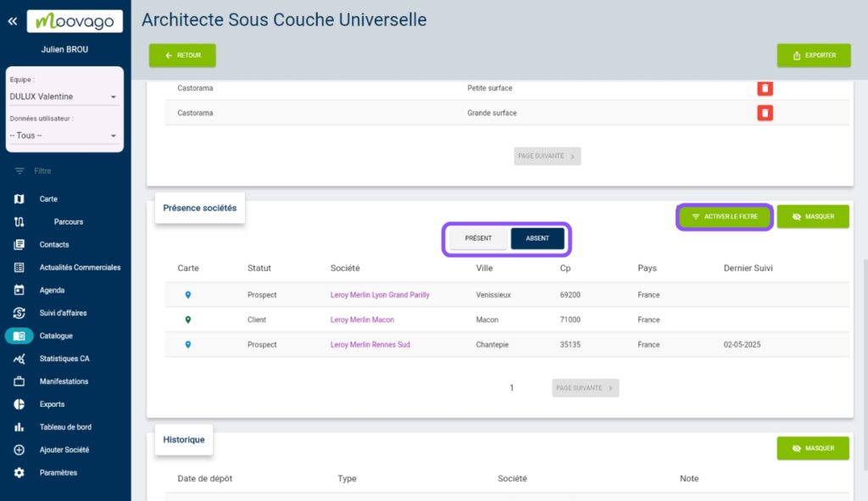
Task: Click the Chantepie city cell
Action: point(492,345)
